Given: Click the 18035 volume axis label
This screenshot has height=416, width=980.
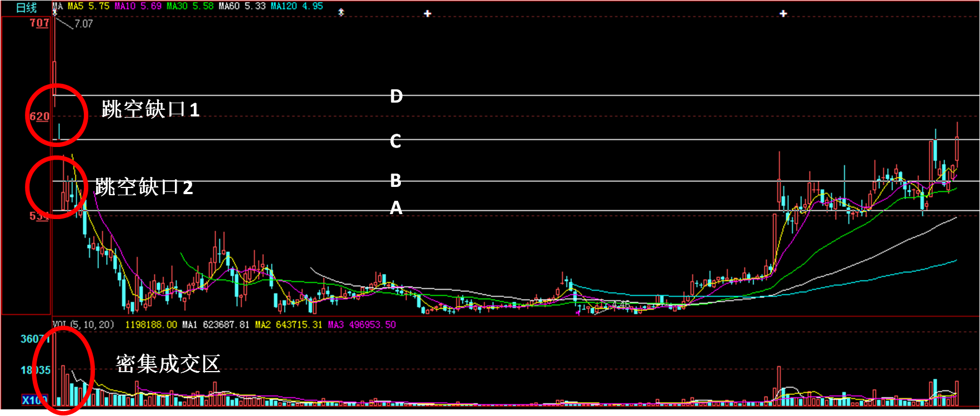Looking at the screenshot, I should [35, 370].
